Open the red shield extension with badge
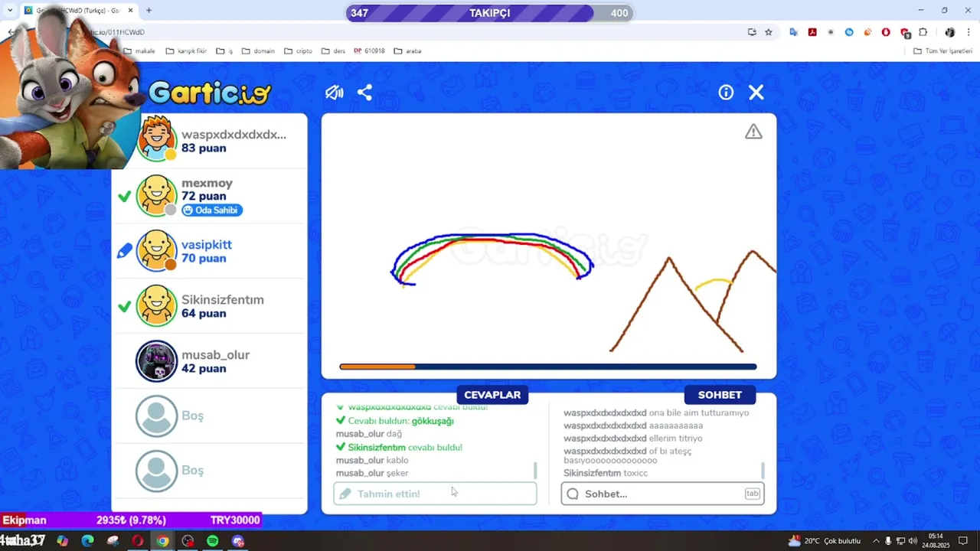The image size is (980, 551). click(905, 32)
